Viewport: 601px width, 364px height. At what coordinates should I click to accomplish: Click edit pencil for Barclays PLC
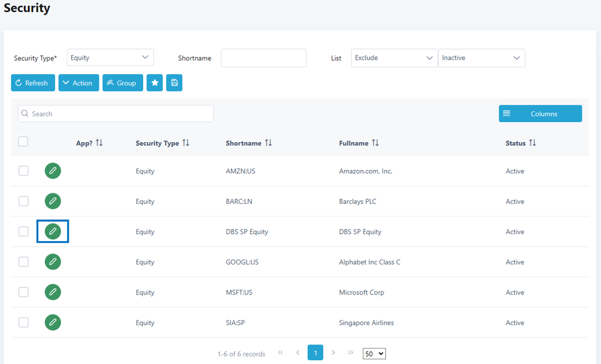(53, 201)
